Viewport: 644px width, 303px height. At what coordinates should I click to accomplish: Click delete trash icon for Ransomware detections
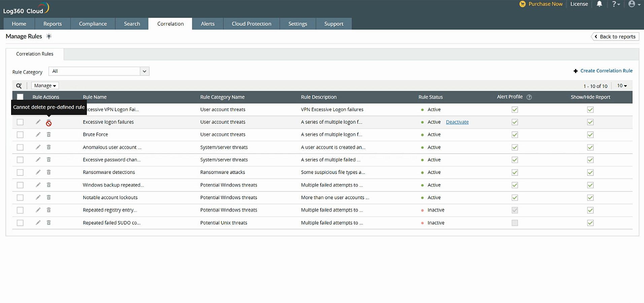(48, 172)
